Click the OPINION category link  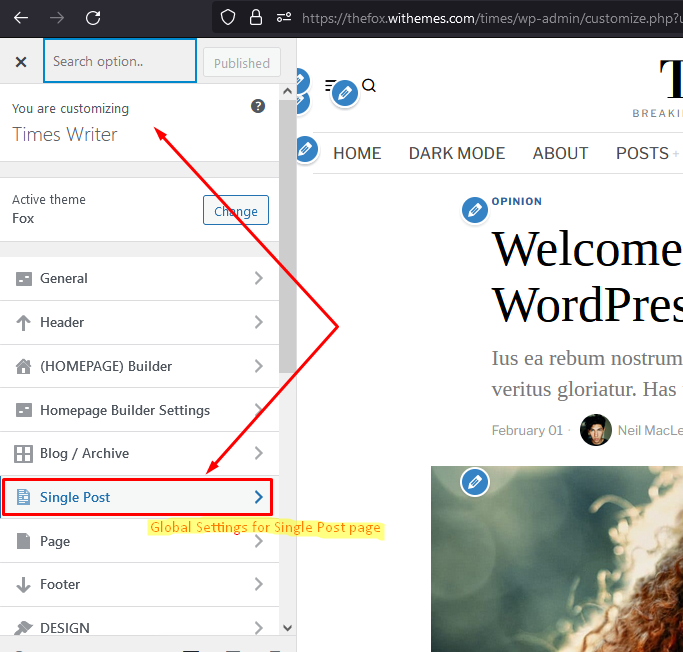(x=517, y=201)
